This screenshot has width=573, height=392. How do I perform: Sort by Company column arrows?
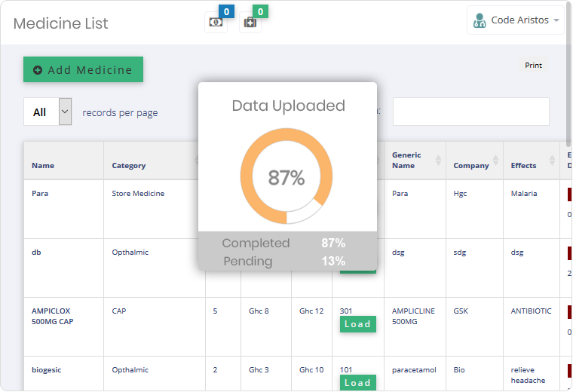(495, 160)
